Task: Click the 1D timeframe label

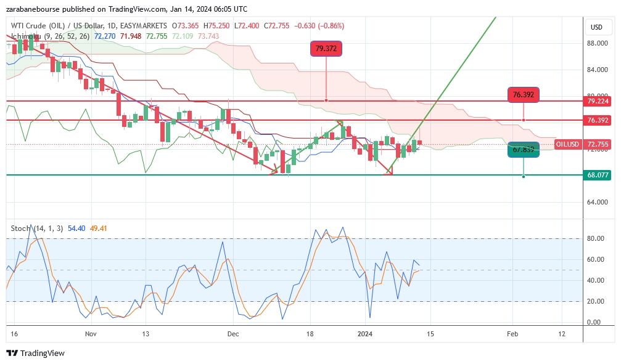Action: click(x=112, y=26)
